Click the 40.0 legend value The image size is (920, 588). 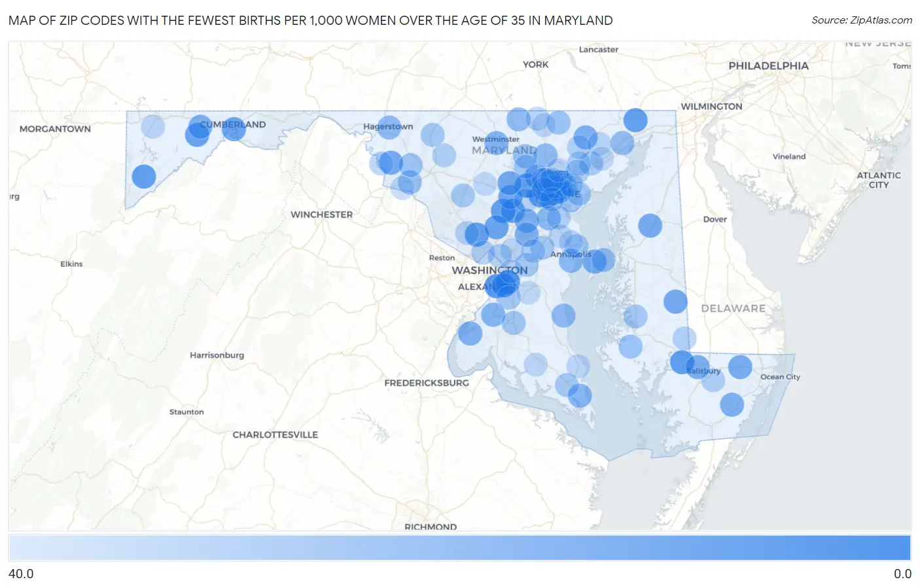tap(21, 574)
